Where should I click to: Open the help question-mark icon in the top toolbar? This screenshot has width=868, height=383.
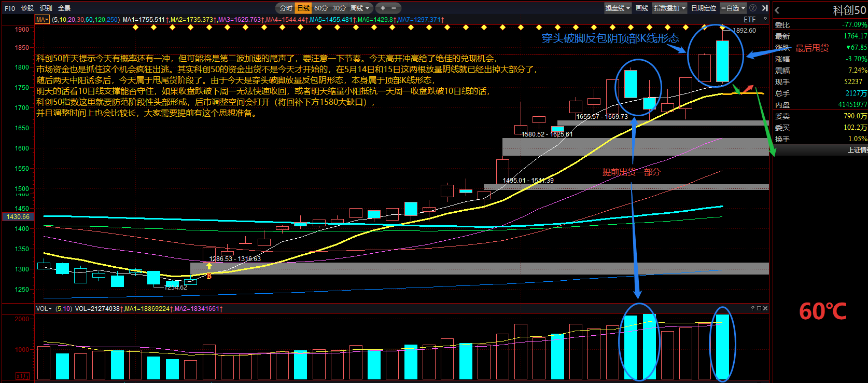pos(752,8)
